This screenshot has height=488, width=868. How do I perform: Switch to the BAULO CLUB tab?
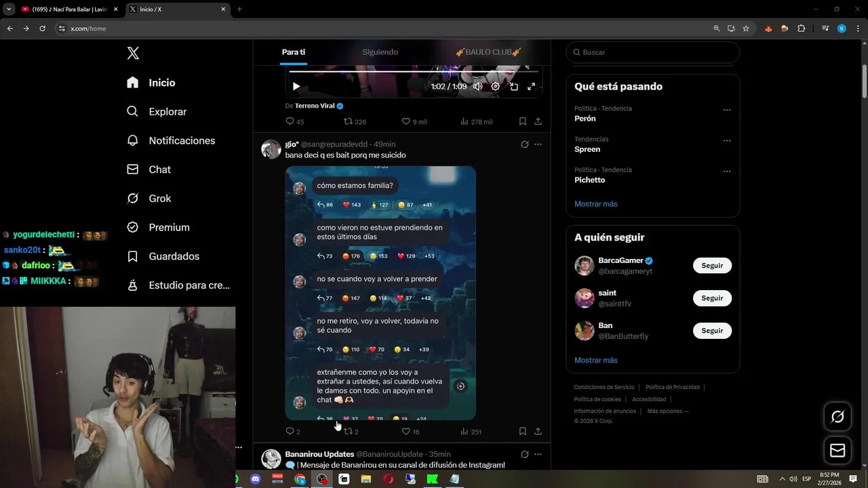pyautogui.click(x=488, y=52)
